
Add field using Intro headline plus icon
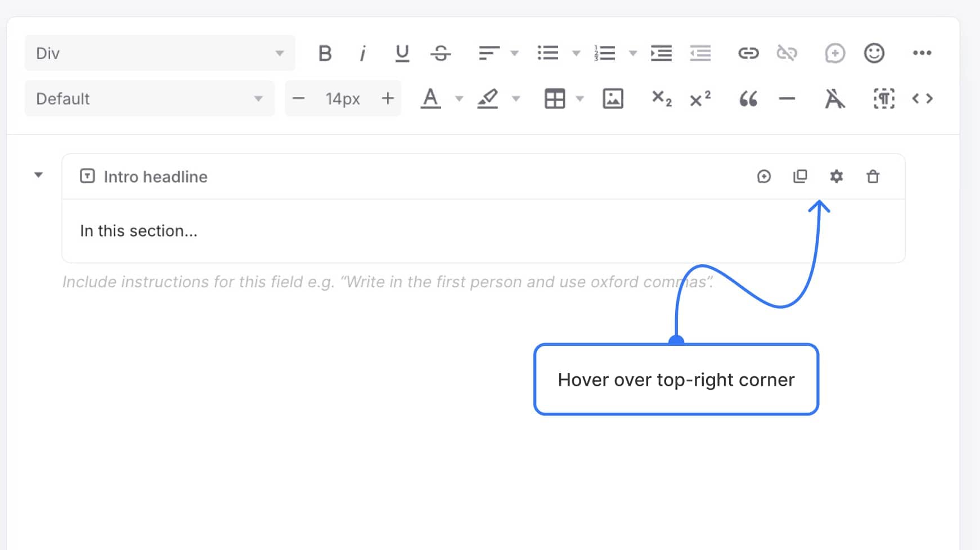(x=764, y=177)
